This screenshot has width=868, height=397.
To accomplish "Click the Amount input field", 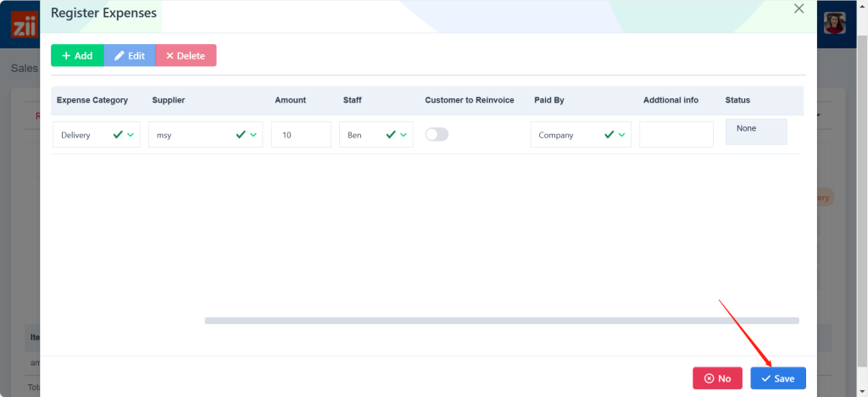I will (x=301, y=135).
